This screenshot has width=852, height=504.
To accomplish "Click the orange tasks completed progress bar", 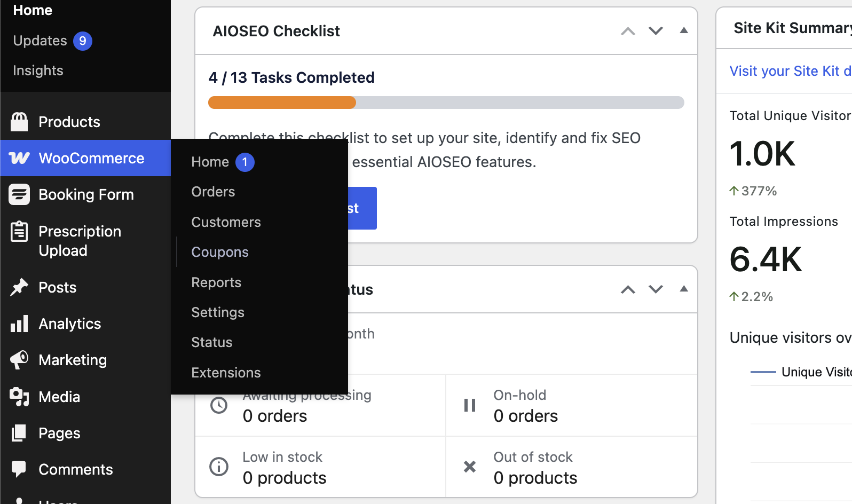I will (282, 103).
